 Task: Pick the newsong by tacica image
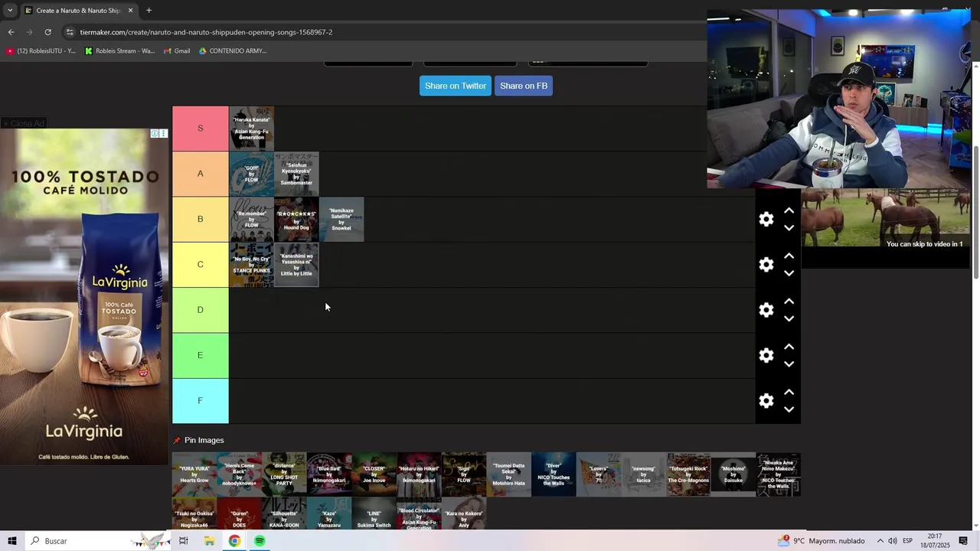coord(644,474)
